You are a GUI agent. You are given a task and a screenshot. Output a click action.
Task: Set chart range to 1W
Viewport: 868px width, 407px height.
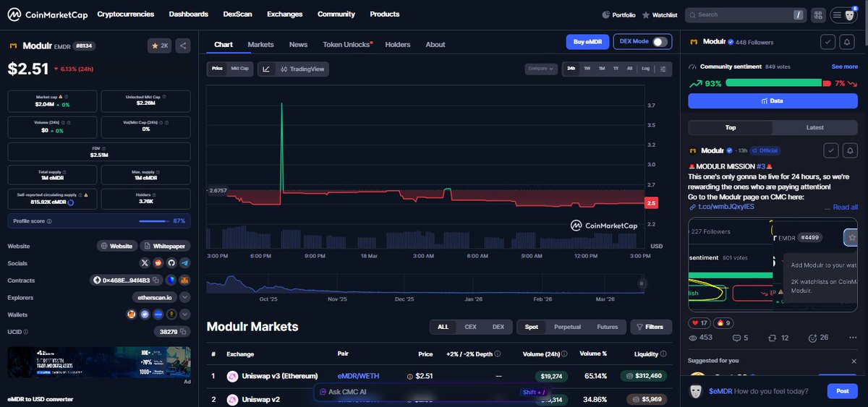click(x=587, y=69)
